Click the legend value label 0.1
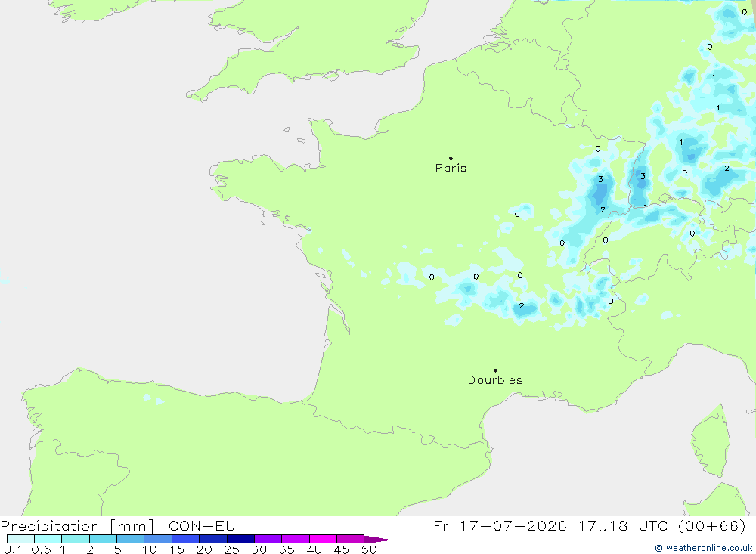Viewport: 756px width, 554px height. coord(13,549)
